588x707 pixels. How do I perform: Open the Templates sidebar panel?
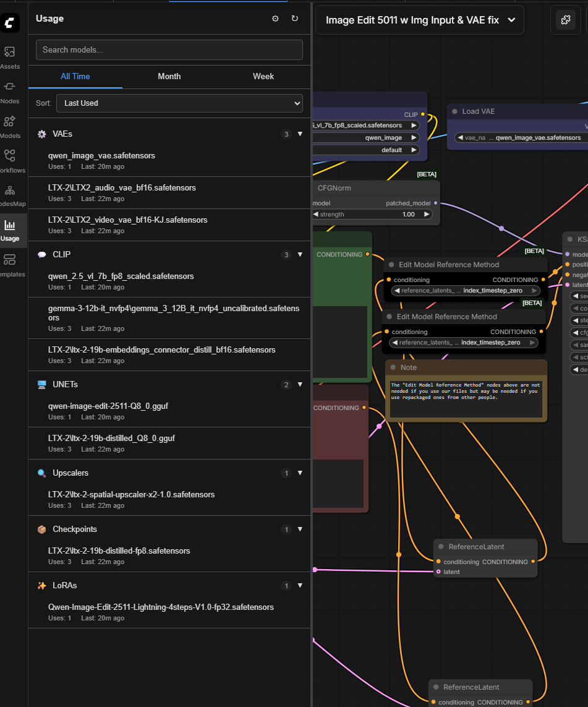(x=10, y=265)
